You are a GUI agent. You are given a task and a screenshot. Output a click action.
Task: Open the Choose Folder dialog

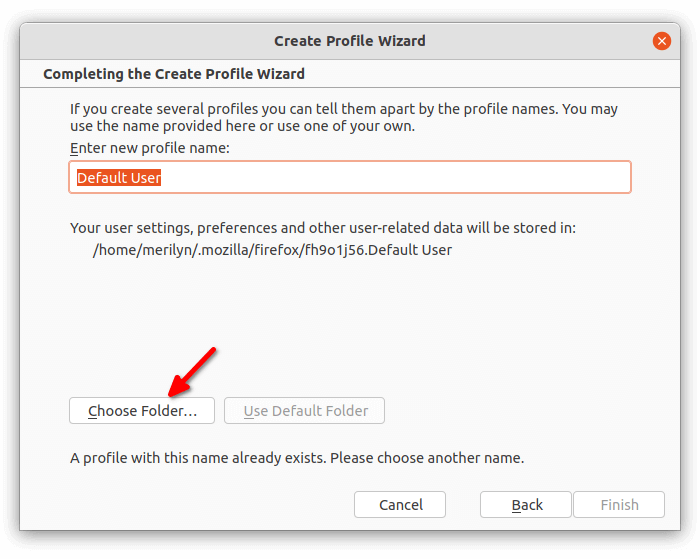(x=142, y=410)
